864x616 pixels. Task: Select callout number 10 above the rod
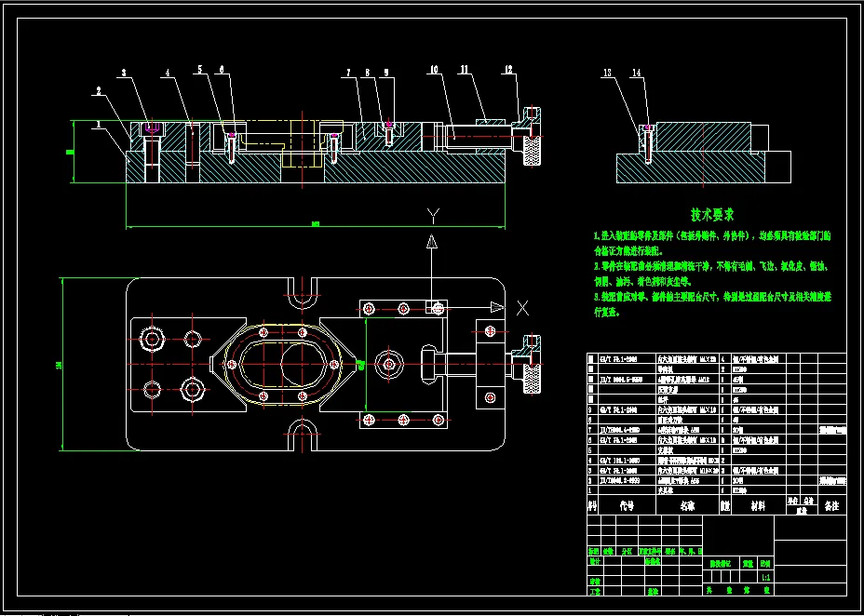coord(434,70)
